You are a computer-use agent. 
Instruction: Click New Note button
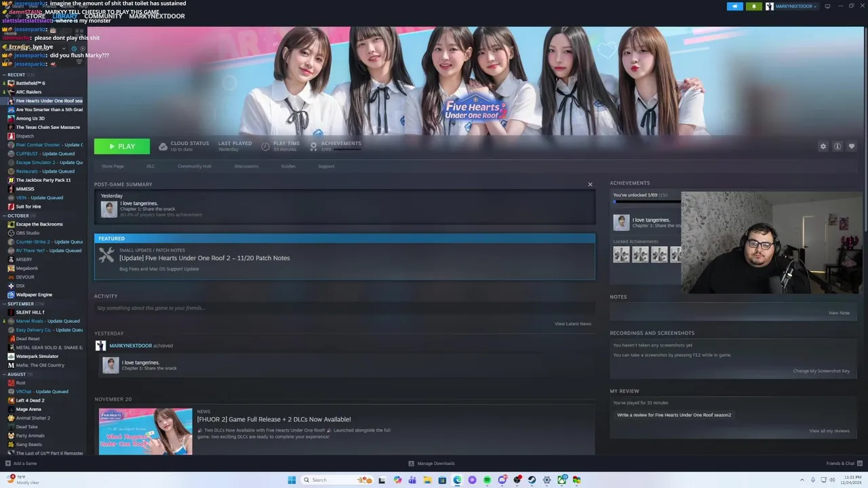(x=839, y=313)
